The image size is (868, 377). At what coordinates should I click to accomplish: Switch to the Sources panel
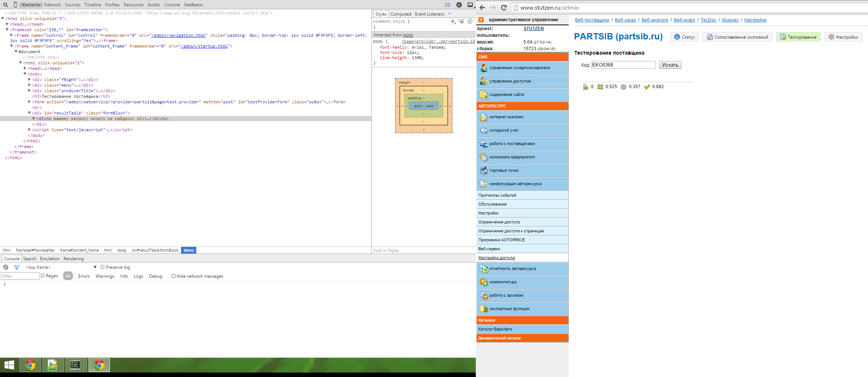tap(72, 5)
